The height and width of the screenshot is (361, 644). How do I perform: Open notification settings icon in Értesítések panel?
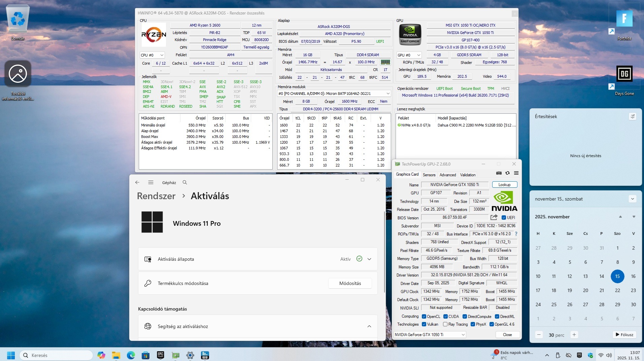(x=633, y=116)
